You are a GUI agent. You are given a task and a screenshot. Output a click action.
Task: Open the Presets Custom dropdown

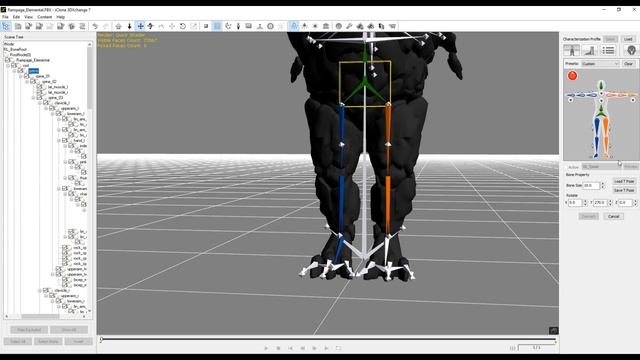[600, 64]
